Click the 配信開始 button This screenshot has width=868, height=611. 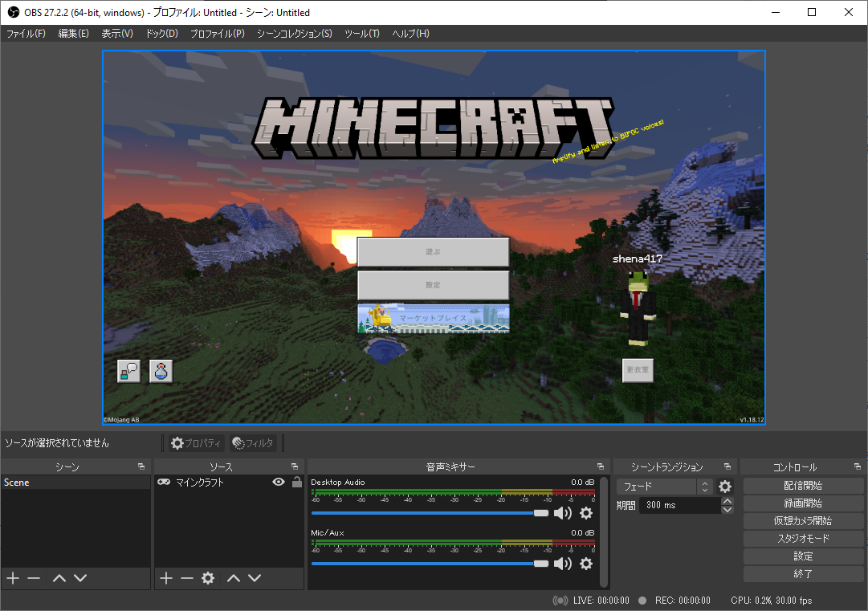pyautogui.click(x=803, y=486)
